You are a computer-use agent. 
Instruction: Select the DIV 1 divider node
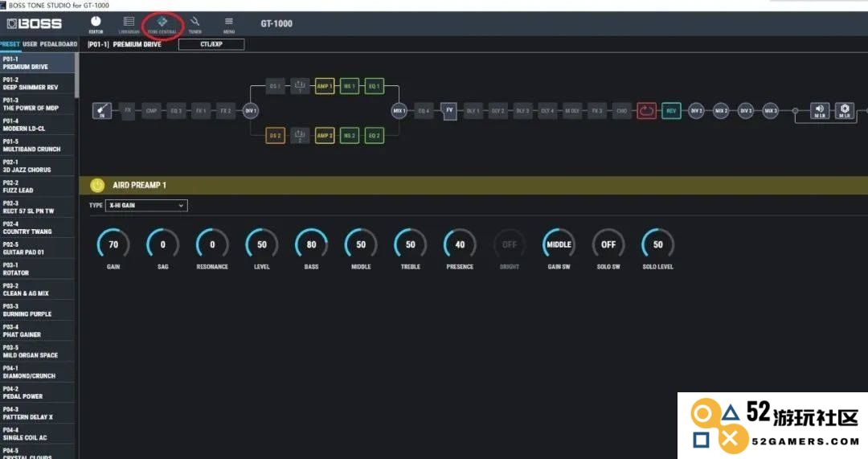click(250, 111)
